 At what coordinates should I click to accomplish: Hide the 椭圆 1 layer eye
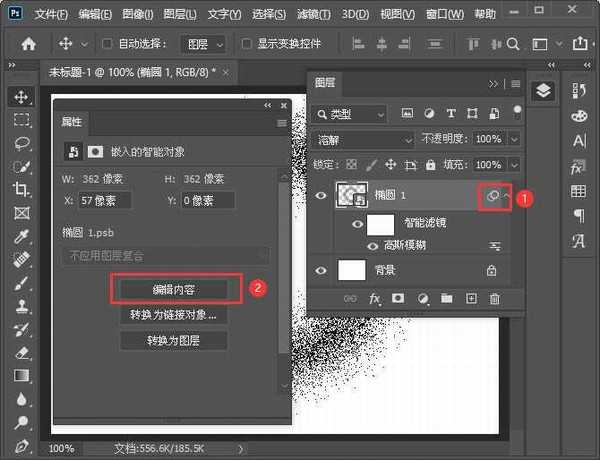[321, 196]
